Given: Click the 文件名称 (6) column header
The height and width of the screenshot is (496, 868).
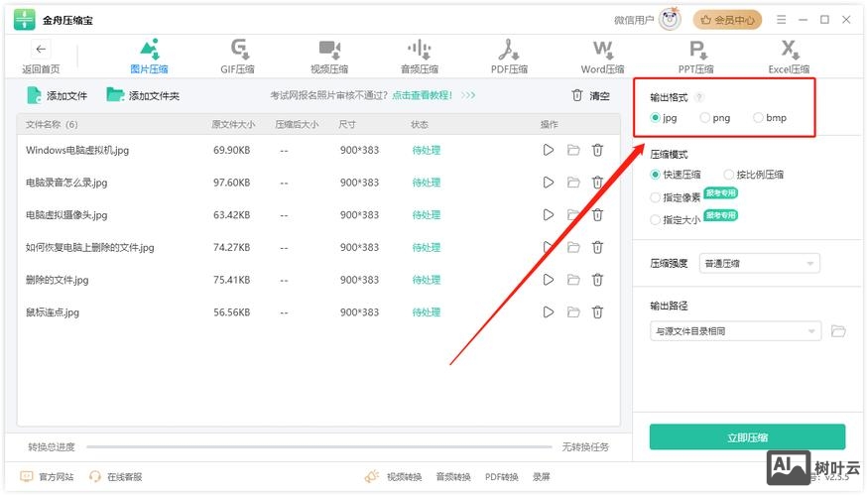Looking at the screenshot, I should (x=52, y=125).
